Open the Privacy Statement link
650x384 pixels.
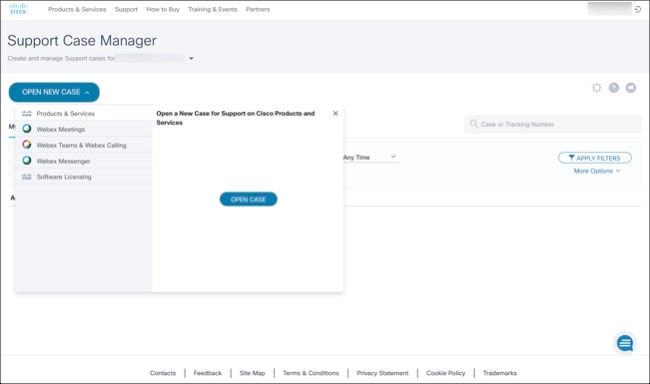[382, 373]
